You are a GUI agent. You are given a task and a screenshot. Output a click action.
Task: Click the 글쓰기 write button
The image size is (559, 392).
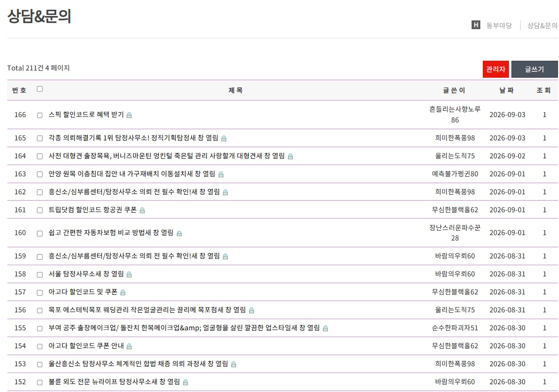pyautogui.click(x=534, y=69)
